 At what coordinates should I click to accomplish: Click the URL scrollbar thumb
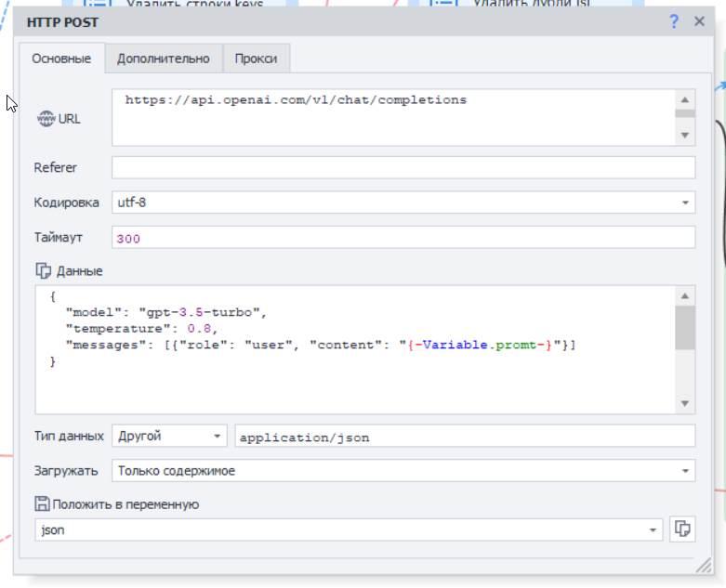pos(685,113)
